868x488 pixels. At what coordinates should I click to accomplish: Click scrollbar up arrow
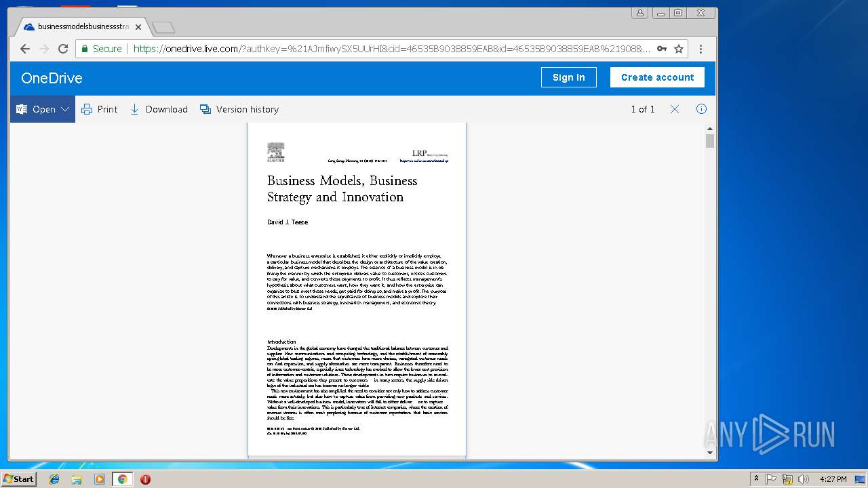click(710, 128)
